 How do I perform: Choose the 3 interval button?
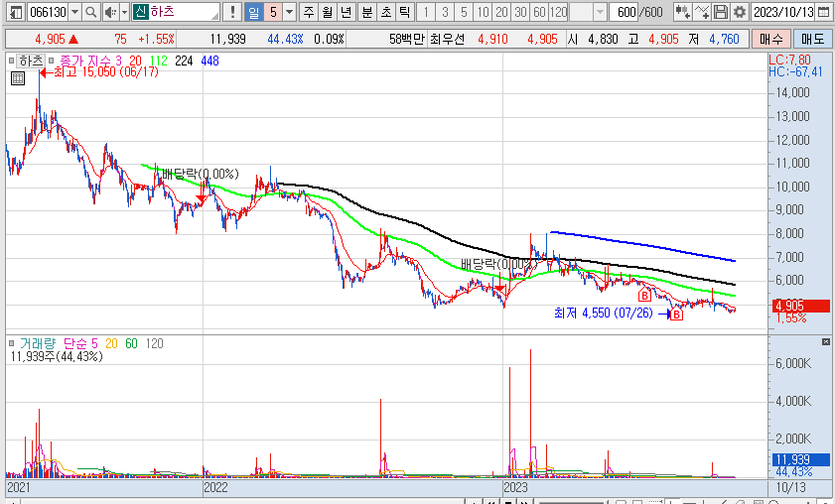pyautogui.click(x=445, y=12)
